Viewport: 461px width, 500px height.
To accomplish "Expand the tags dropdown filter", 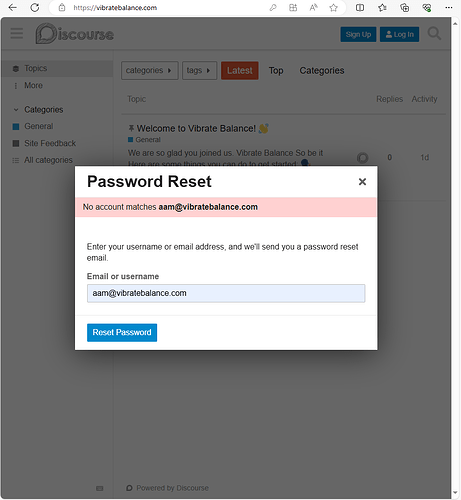I will (199, 70).
